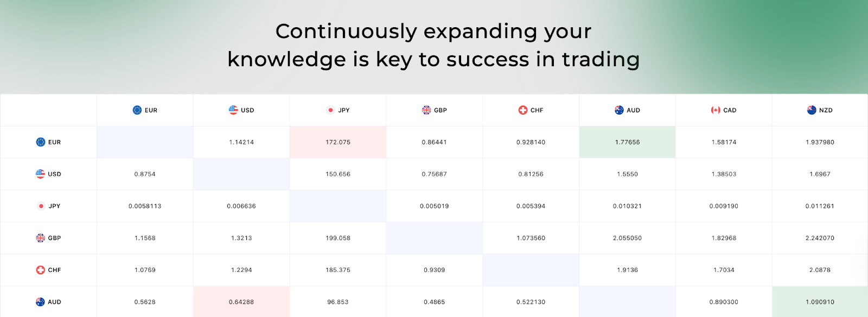Click the AUD flag icon in row header
Image resolution: width=868 pixels, height=317 pixels.
(41, 302)
